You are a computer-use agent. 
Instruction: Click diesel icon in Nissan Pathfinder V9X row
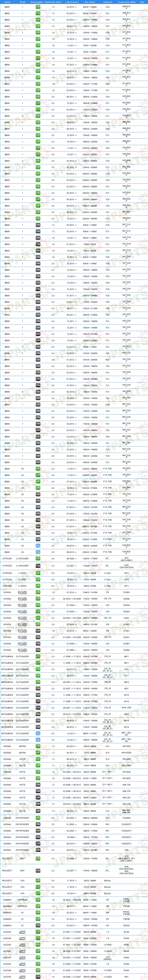click(38, 850)
